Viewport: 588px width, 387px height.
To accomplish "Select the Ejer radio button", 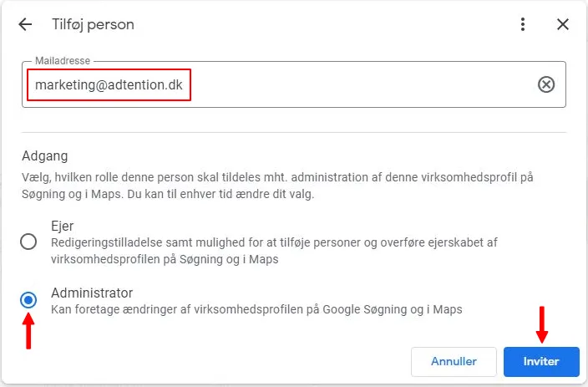I will (28, 242).
